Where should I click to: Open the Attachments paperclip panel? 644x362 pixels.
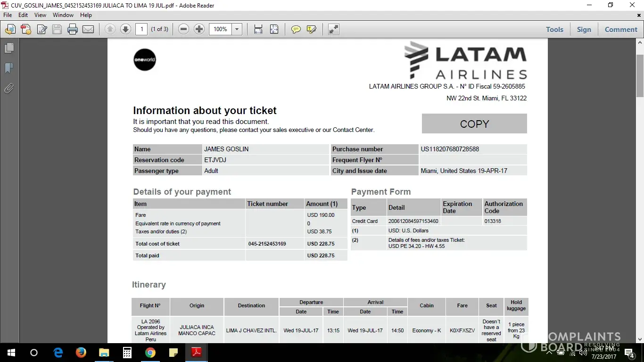(x=9, y=88)
